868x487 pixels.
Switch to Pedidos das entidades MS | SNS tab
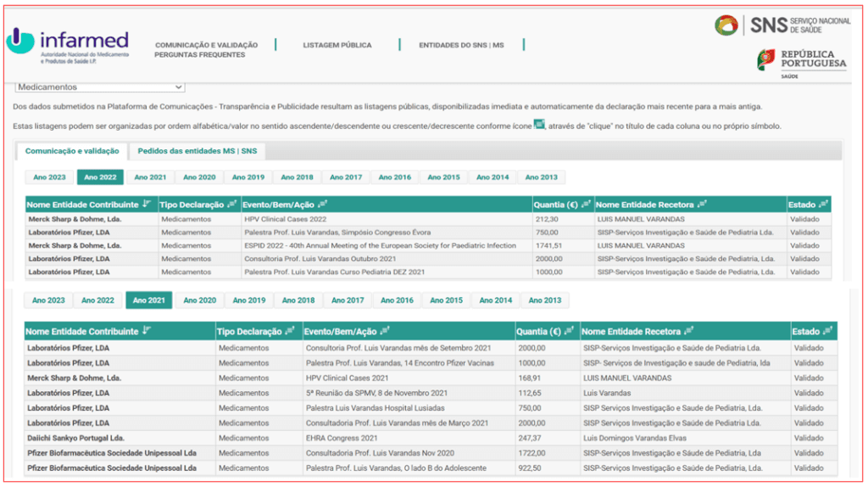click(198, 151)
